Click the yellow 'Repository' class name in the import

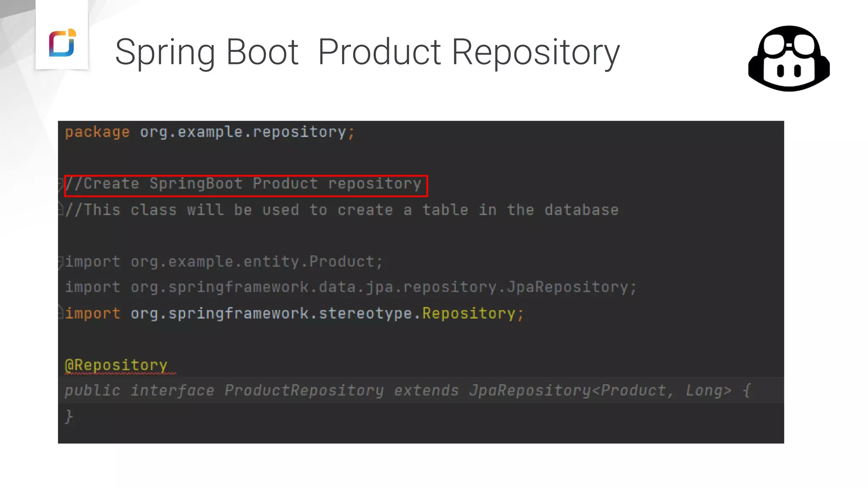click(x=468, y=313)
